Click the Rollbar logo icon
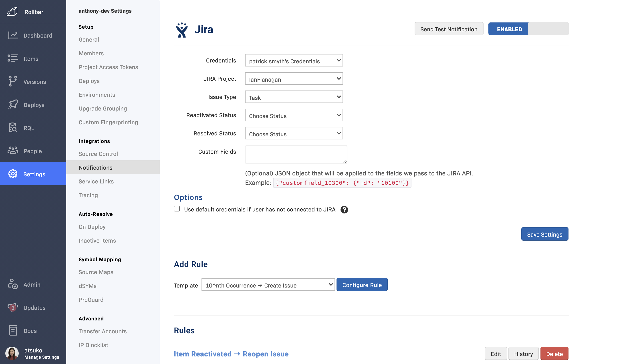 [x=12, y=12]
